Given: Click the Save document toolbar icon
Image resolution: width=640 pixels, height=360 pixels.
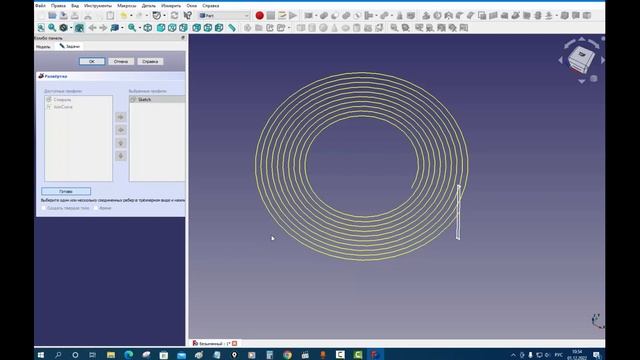Looking at the screenshot, I should coord(63,16).
